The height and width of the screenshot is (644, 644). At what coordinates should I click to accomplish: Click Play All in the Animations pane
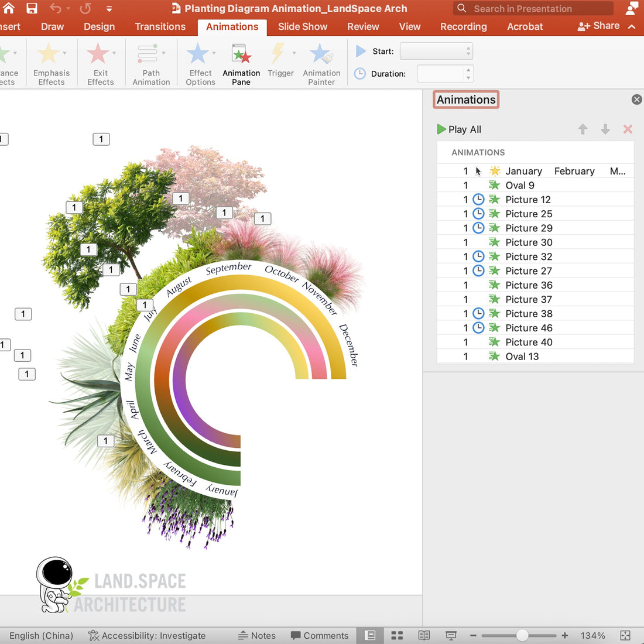coord(459,129)
